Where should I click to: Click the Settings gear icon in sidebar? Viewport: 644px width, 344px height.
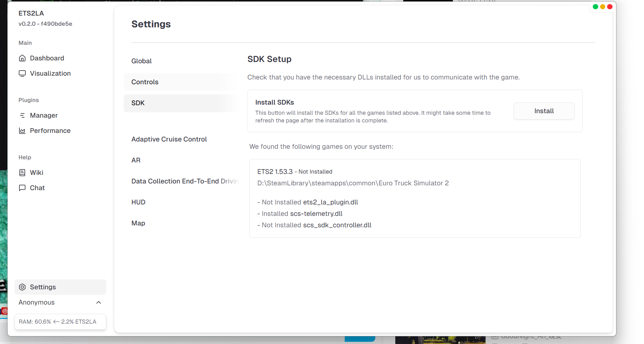tap(22, 287)
